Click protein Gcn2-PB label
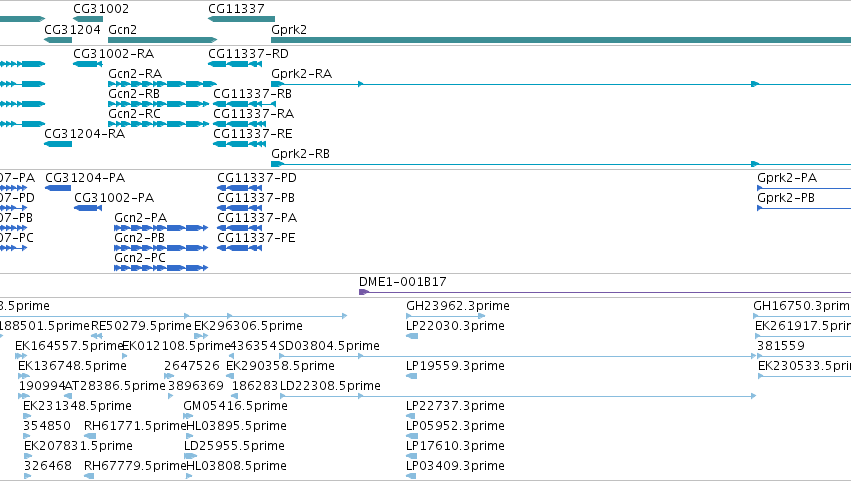 [x=139, y=238]
